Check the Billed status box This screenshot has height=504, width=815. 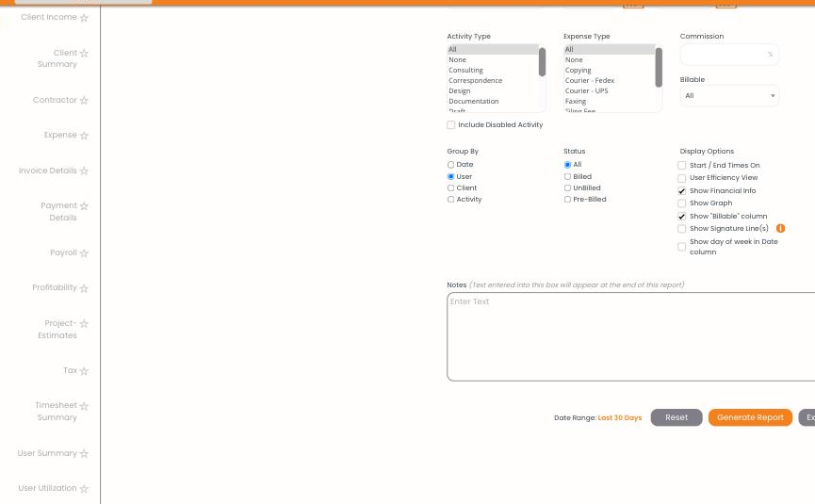click(567, 177)
